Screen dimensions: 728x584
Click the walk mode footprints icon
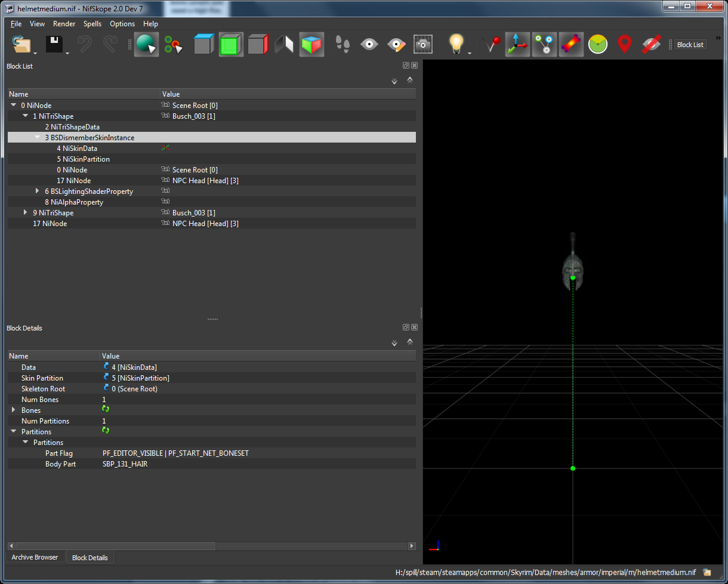(343, 44)
